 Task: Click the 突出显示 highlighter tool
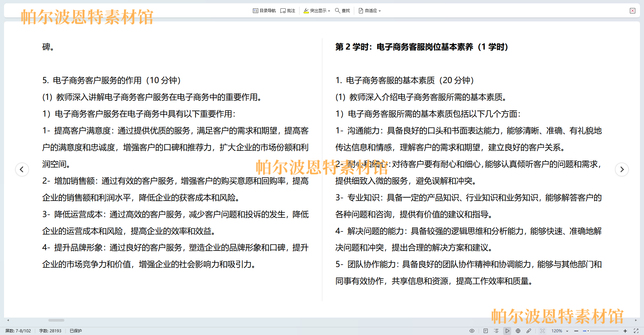point(315,11)
